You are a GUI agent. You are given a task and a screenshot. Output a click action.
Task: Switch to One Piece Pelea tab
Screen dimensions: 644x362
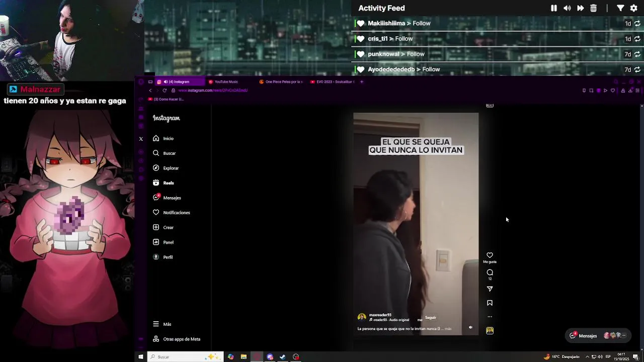(282, 82)
